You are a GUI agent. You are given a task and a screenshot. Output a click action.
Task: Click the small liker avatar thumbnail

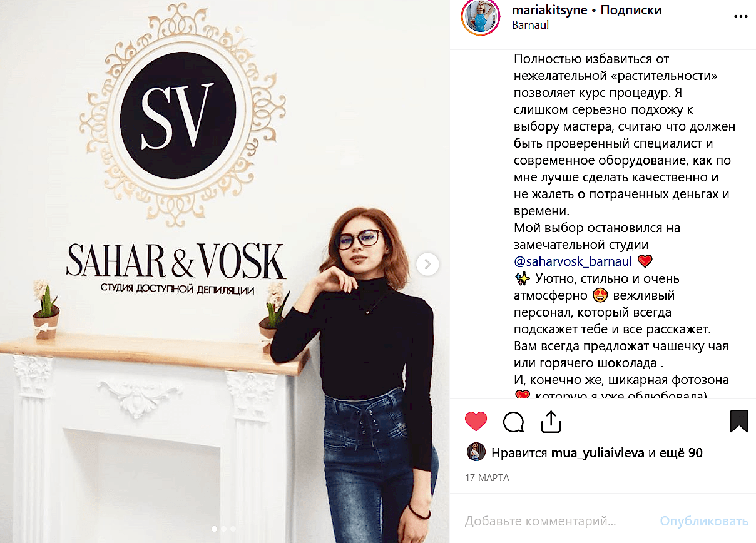(476, 452)
